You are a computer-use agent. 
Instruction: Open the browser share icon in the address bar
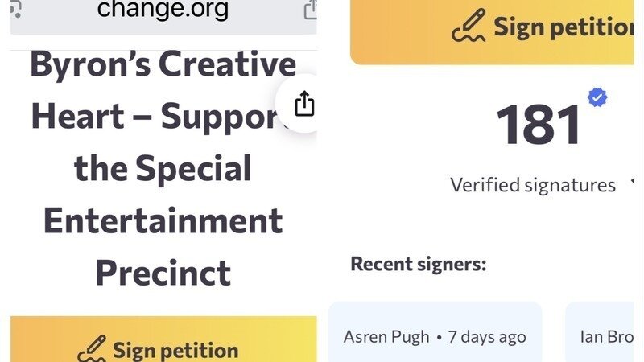pyautogui.click(x=310, y=10)
